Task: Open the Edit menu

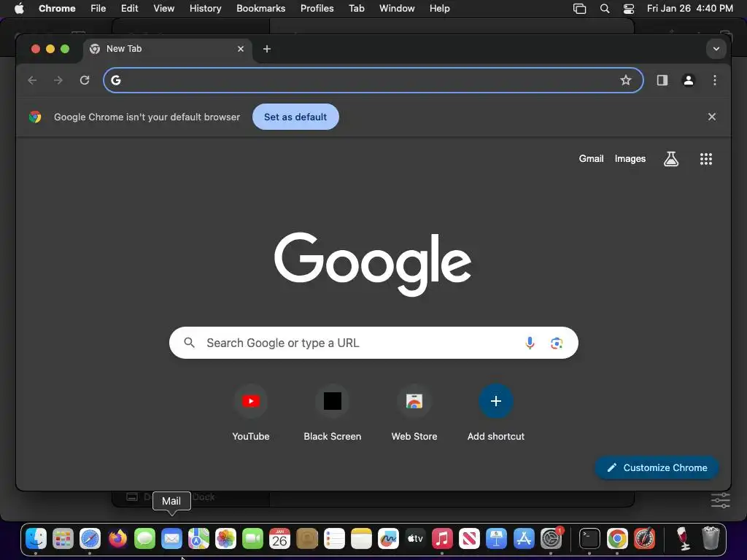Action: coord(130,8)
